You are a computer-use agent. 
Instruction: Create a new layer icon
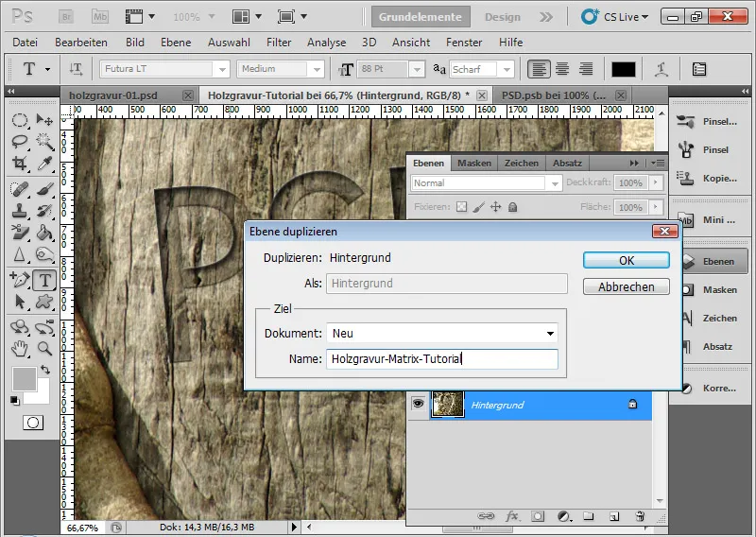pyautogui.click(x=613, y=516)
